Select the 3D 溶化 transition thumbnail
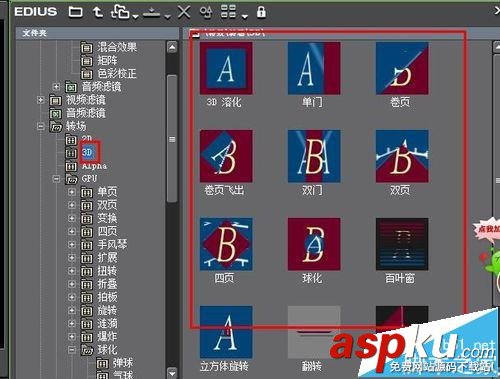The image size is (500, 379). pyautogui.click(x=226, y=68)
